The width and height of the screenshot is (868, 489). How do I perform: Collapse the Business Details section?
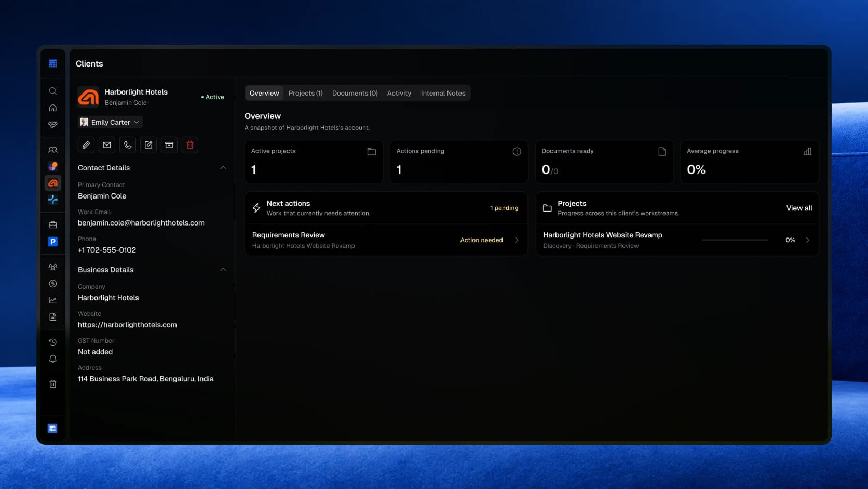point(223,270)
